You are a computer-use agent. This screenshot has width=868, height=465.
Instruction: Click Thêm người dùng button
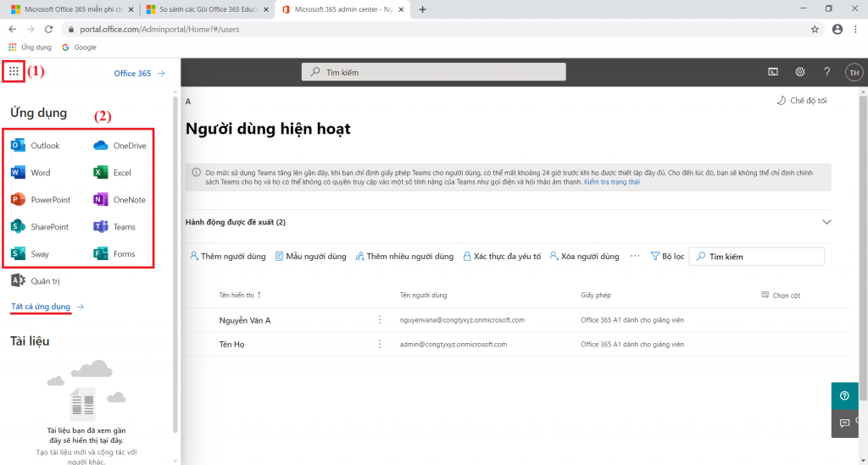pos(227,257)
